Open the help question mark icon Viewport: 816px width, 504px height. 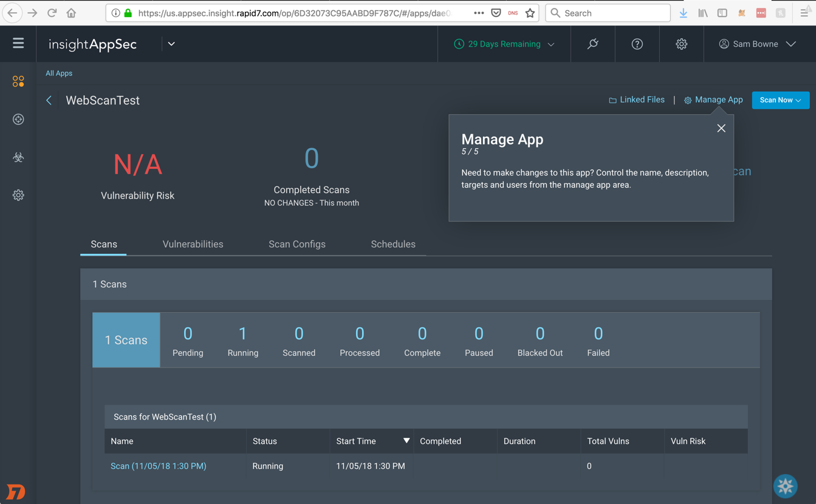coord(637,44)
